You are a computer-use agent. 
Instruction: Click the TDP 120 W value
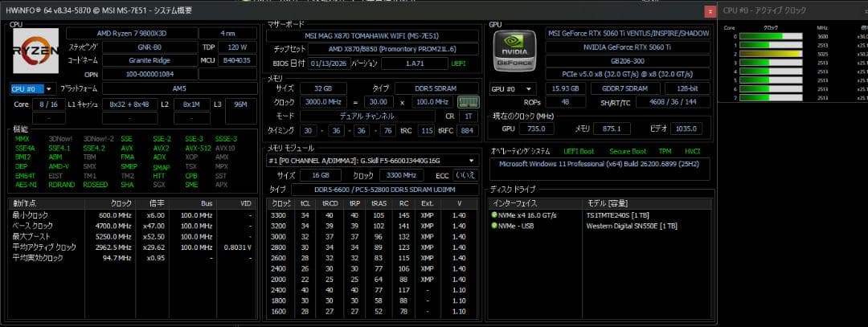point(237,47)
